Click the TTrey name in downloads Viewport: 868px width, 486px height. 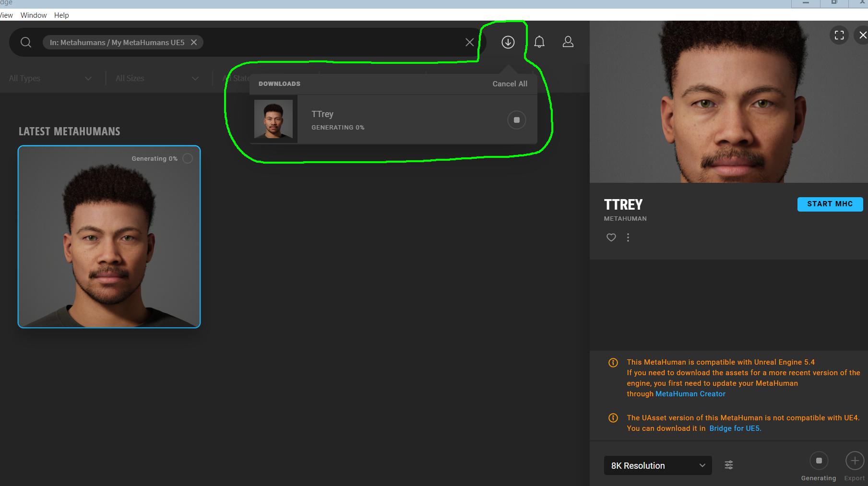point(322,114)
